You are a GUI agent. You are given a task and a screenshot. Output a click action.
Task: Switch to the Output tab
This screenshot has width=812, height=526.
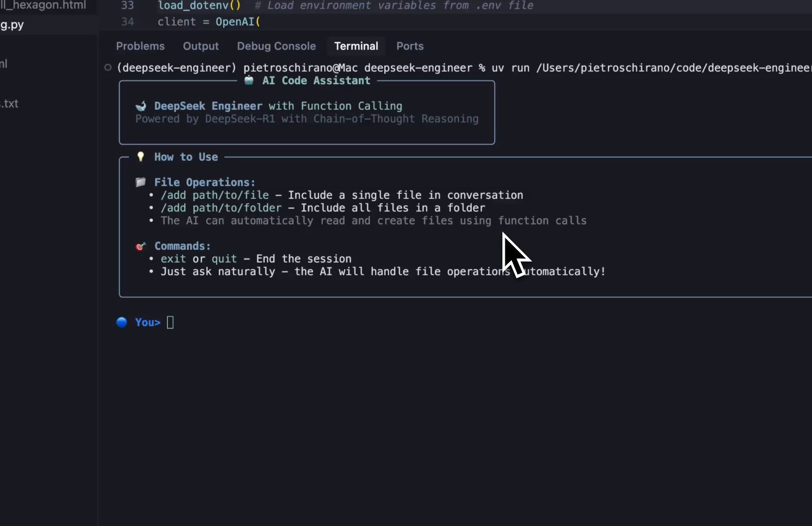point(201,46)
